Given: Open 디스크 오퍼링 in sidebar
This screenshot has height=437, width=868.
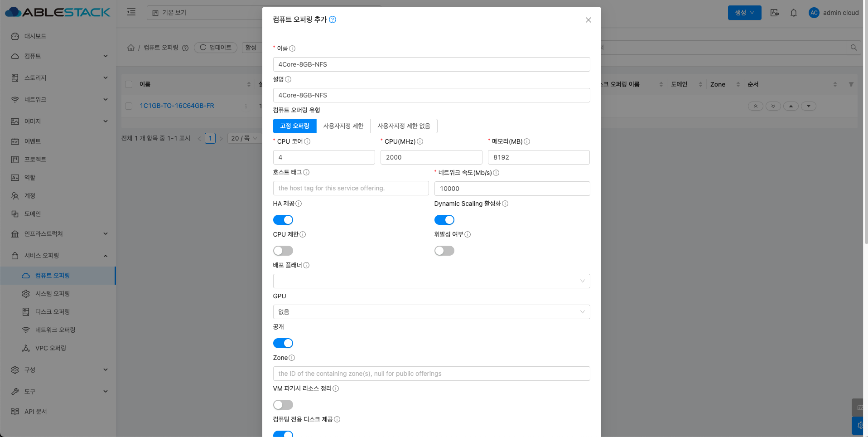Looking at the screenshot, I should 53,312.
